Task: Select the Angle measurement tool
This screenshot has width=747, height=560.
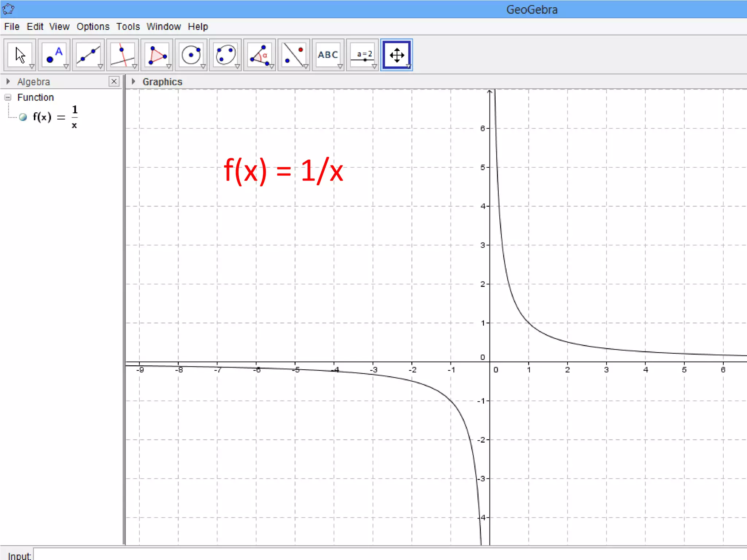Action: point(260,55)
